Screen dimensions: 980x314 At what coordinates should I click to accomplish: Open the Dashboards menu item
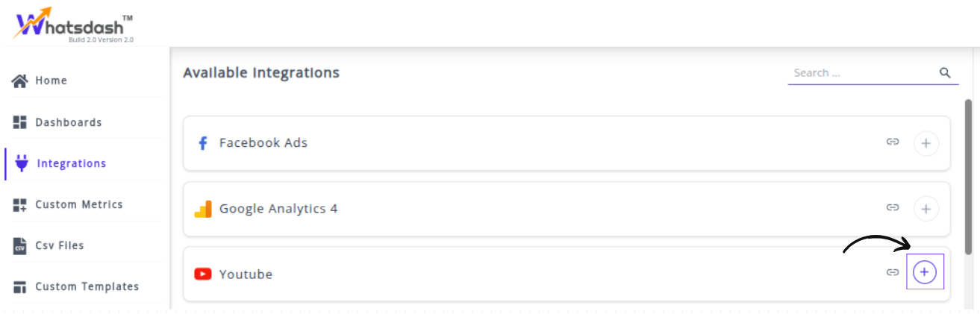click(68, 122)
